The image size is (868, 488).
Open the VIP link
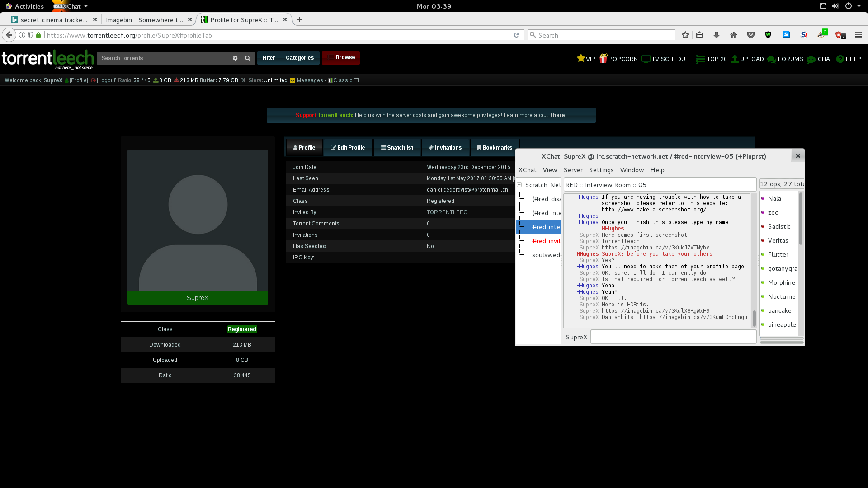(586, 59)
